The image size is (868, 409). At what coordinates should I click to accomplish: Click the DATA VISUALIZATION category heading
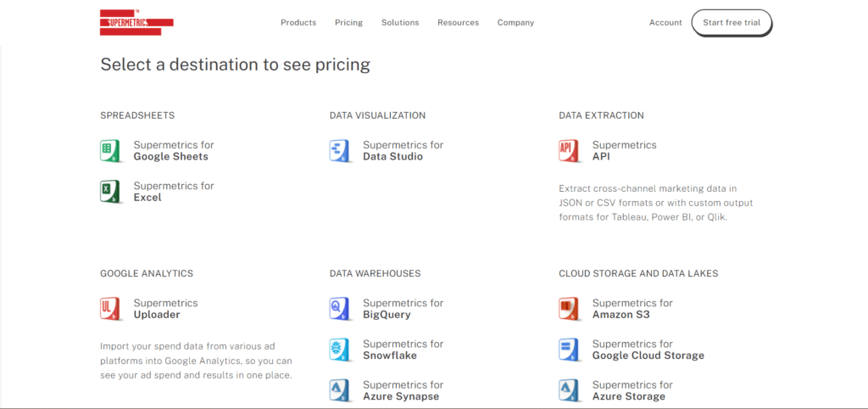coord(377,115)
